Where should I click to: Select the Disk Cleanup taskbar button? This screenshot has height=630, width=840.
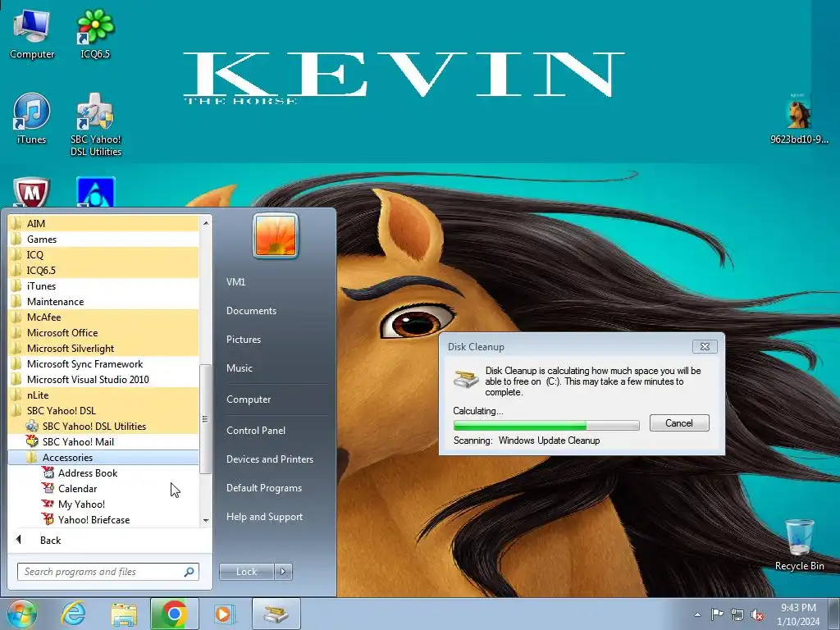pyautogui.click(x=276, y=614)
